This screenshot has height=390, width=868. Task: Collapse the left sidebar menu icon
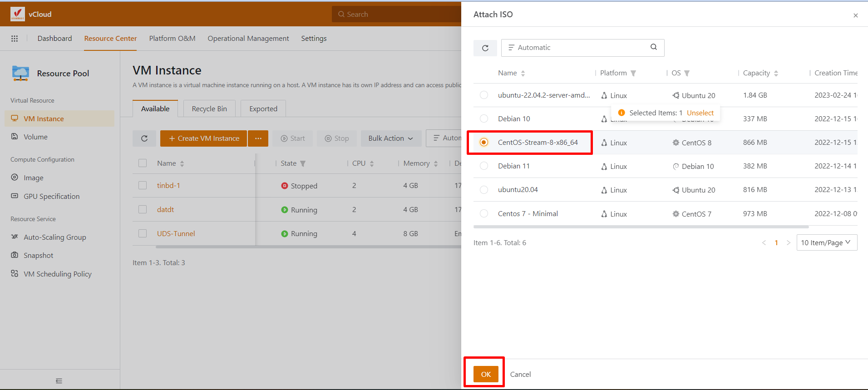pos(59,381)
